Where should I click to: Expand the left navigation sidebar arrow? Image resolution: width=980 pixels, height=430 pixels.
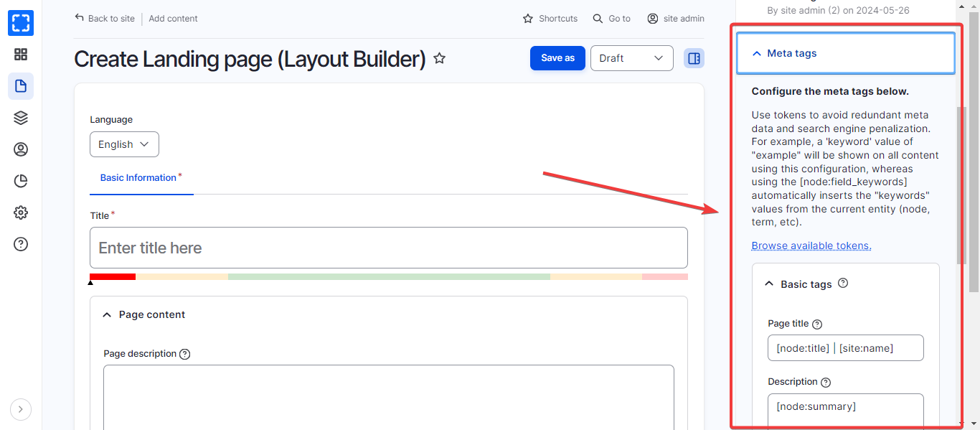21,409
